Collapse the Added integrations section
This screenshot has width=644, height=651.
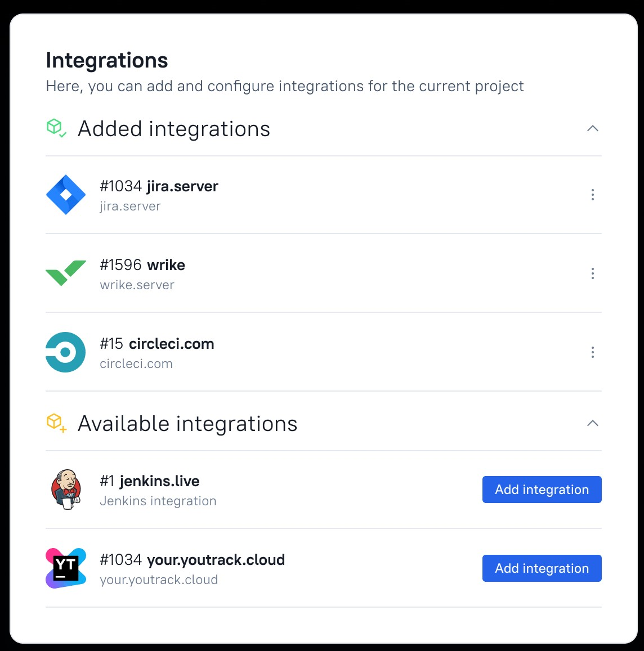coord(592,129)
